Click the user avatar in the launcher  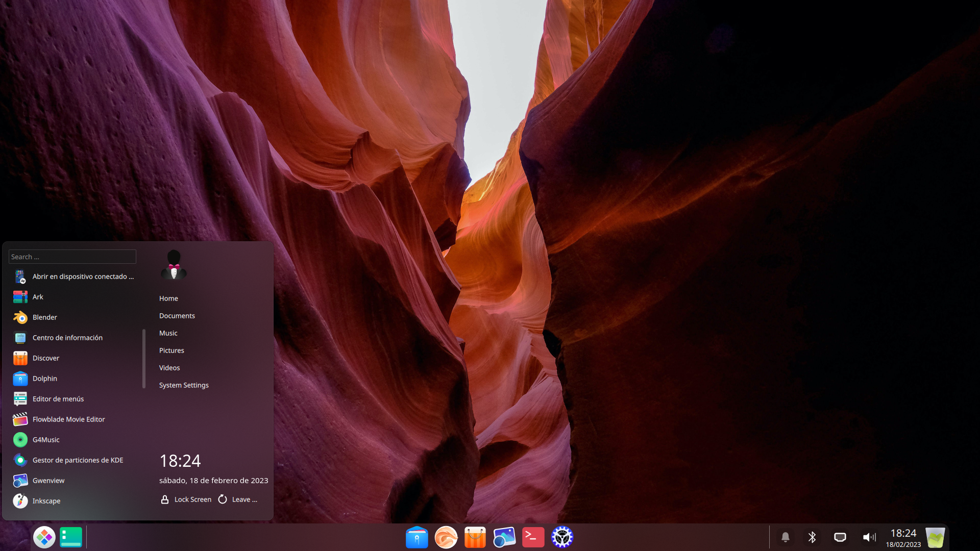pyautogui.click(x=174, y=265)
